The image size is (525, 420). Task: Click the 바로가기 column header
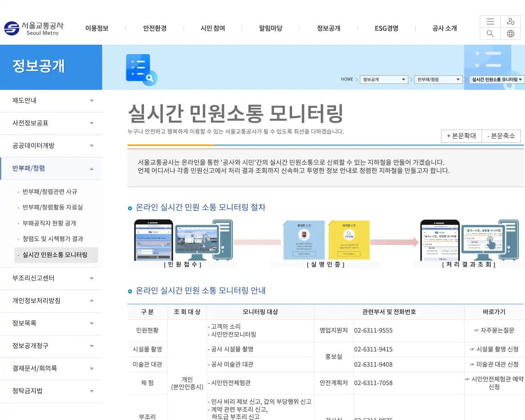[494, 312]
